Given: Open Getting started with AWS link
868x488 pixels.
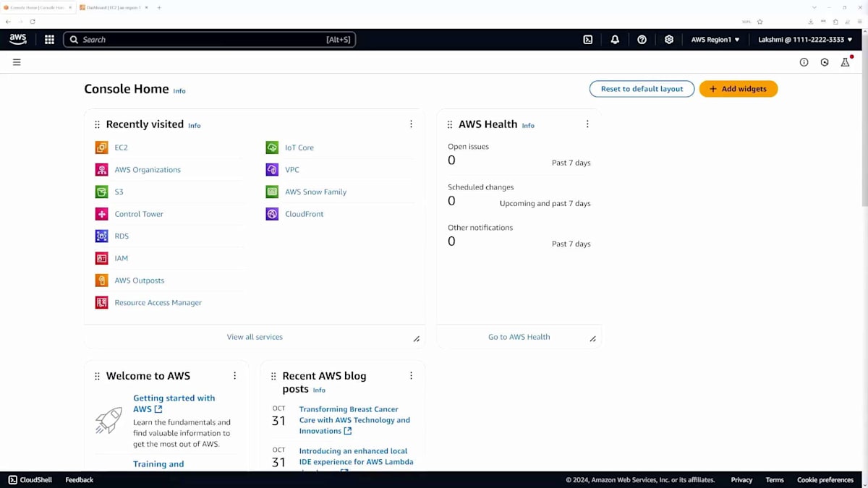Looking at the screenshot, I should click(174, 403).
